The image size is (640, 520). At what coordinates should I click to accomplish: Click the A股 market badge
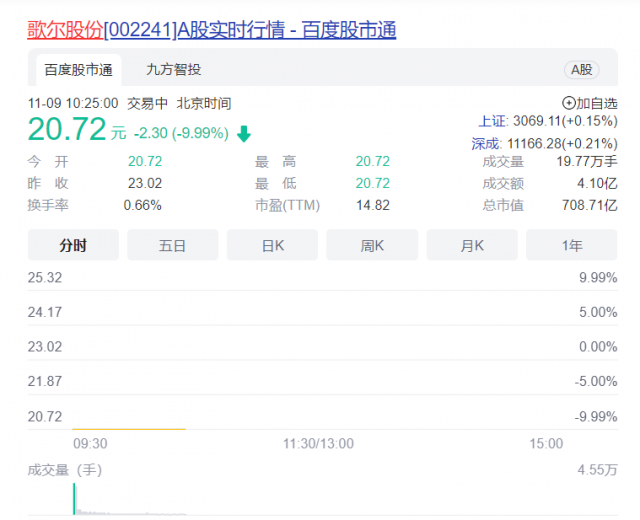(x=582, y=70)
